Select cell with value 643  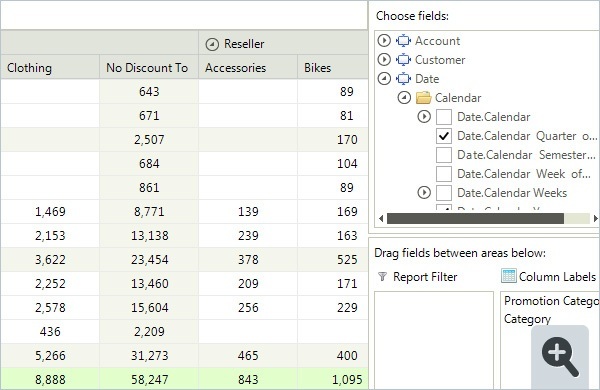149,91
